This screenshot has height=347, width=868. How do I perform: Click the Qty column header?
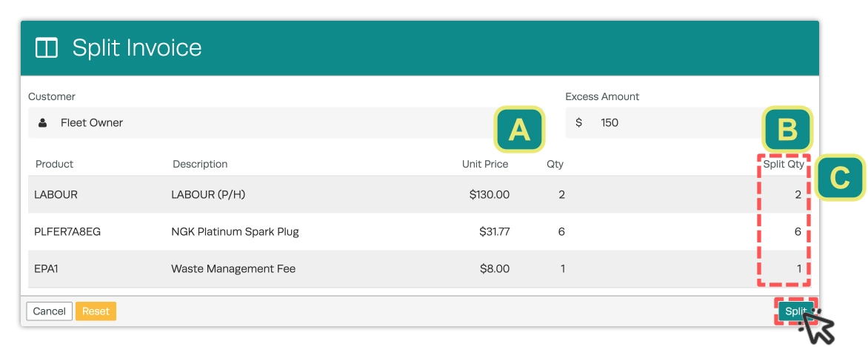point(555,164)
